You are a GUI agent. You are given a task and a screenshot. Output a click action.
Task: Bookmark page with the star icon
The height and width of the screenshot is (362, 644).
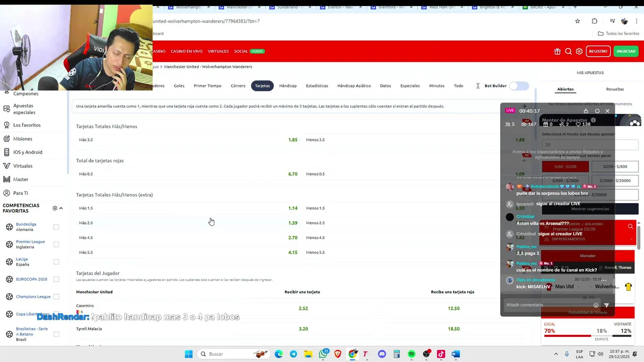[x=578, y=21]
